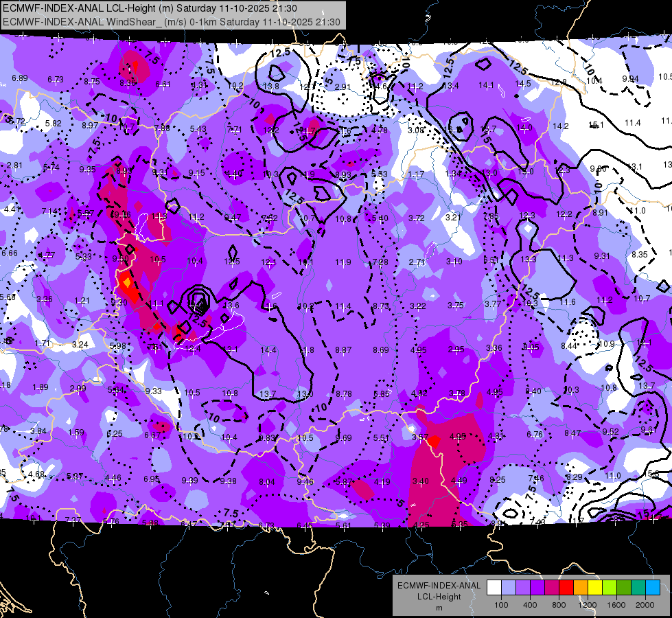
Task: Click the legend tick value 100
Action: tap(501, 605)
